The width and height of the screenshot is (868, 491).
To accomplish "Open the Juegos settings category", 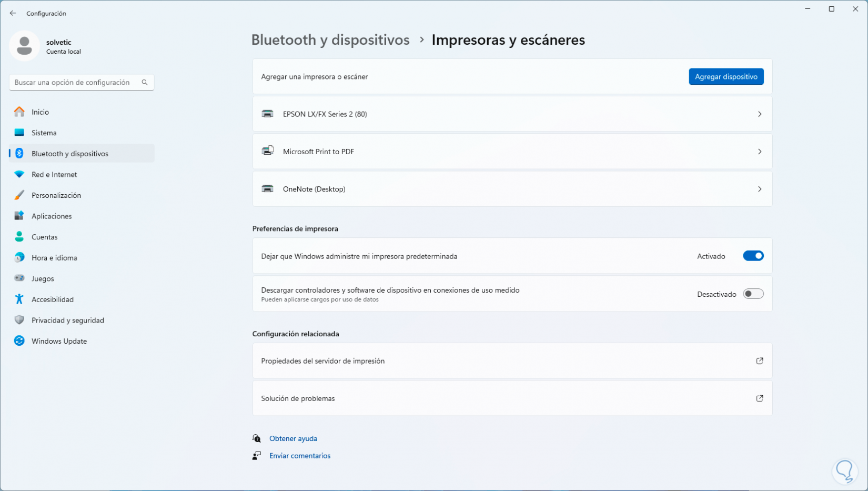I will point(19,278).
